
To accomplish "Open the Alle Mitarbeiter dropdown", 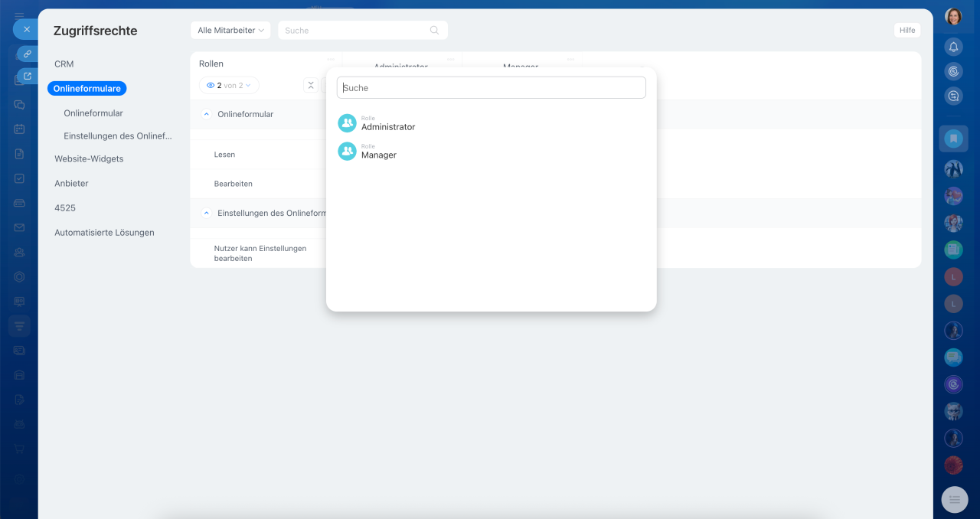I will coord(230,31).
